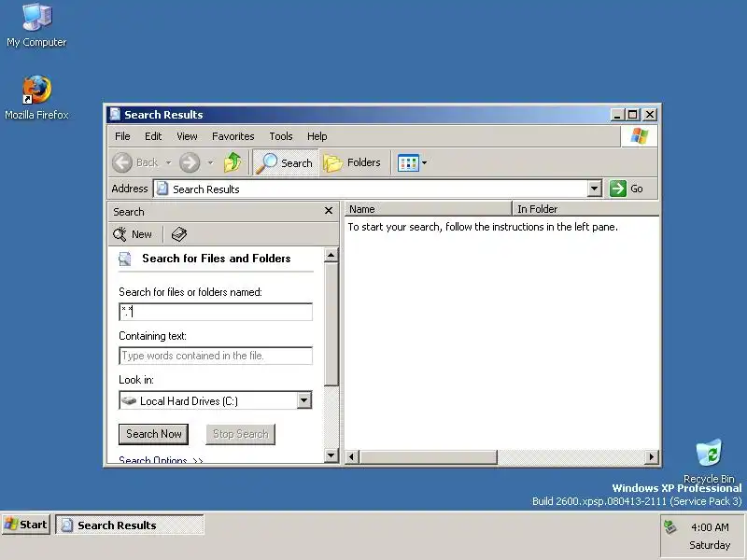Image resolution: width=747 pixels, height=560 pixels.
Task: Click search pane scroll down arrow
Action: click(x=331, y=455)
